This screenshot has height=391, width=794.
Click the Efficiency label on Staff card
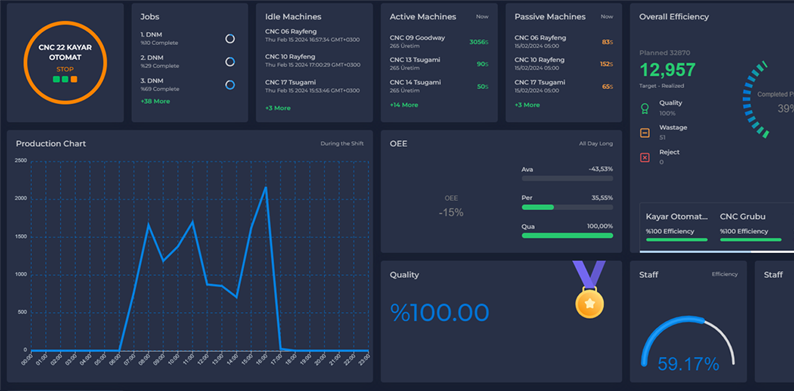[725, 274]
